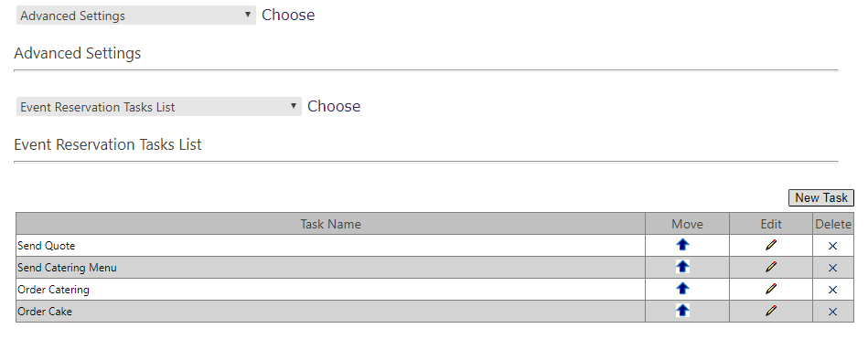This screenshot has width=868, height=339.
Task: Move the Order Cake task up
Action: coord(682,311)
